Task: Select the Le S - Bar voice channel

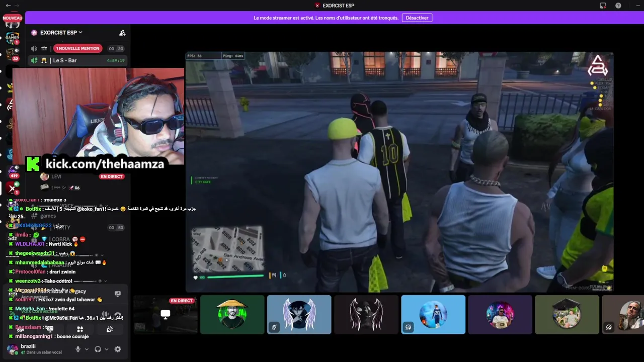Action: 77,60
